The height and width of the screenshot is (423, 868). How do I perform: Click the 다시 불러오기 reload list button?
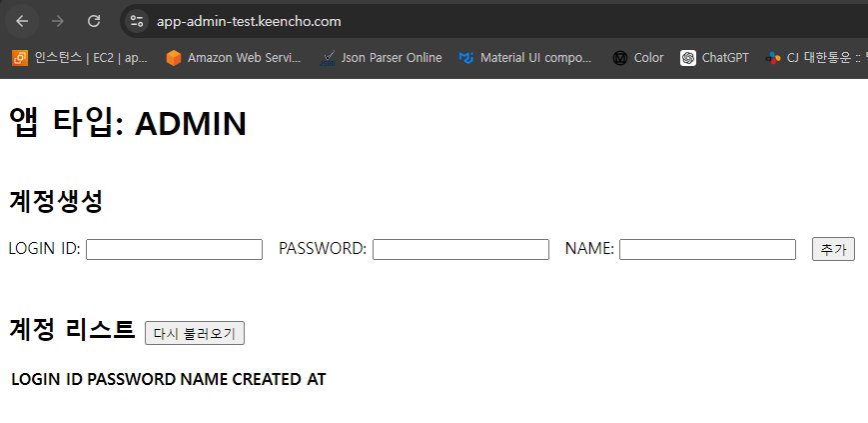tap(195, 333)
